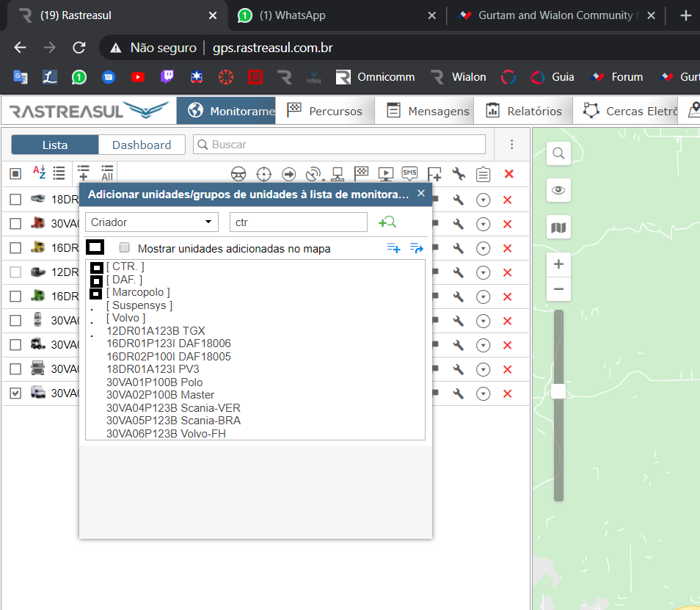Open the Criador filter dropdown

(152, 222)
